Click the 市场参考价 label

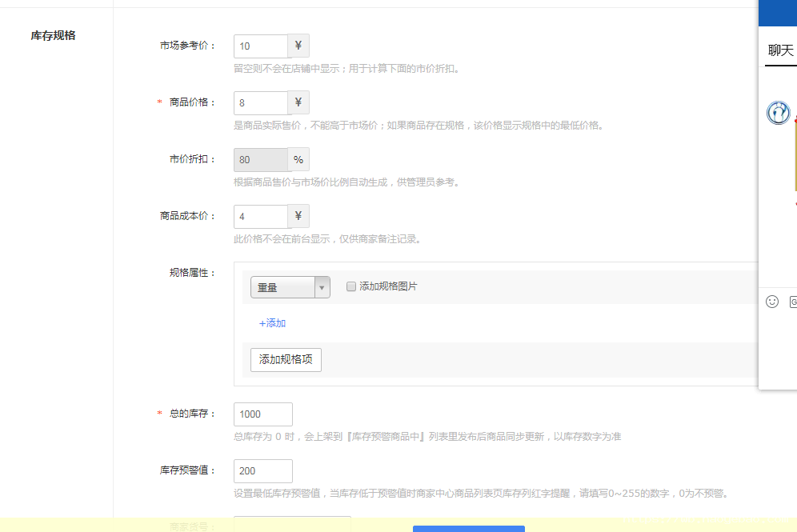pyautogui.click(x=187, y=46)
